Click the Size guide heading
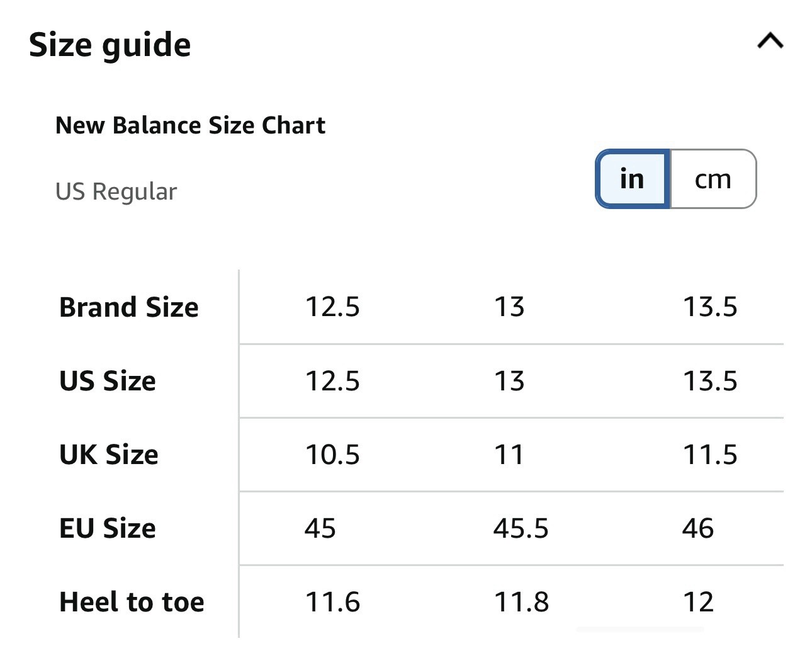 point(110,45)
